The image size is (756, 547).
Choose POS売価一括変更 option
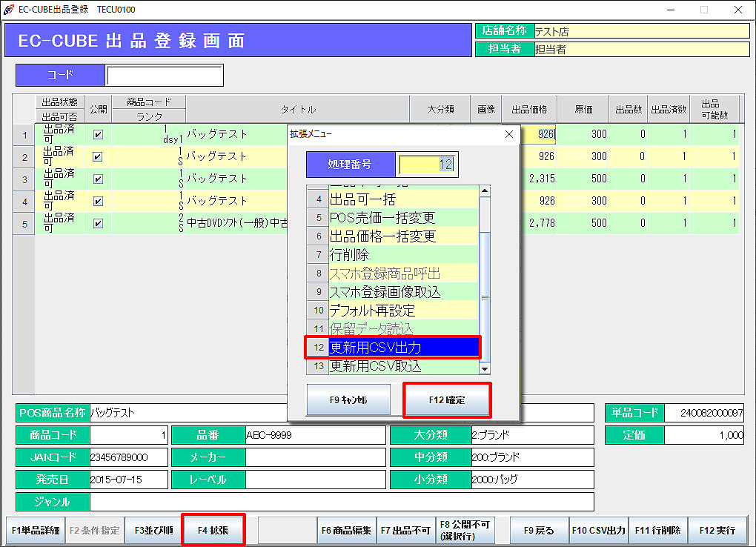point(404,217)
